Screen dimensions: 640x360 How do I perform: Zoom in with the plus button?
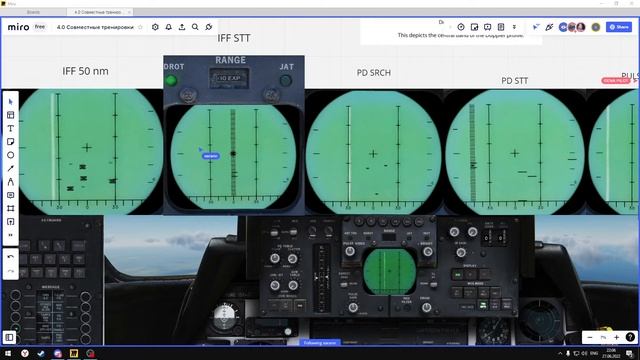[x=616, y=337]
